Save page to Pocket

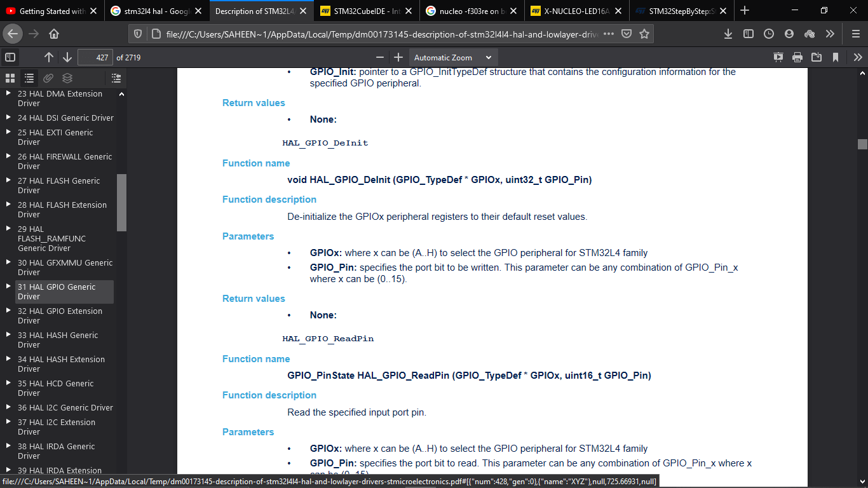pyautogui.click(x=627, y=34)
